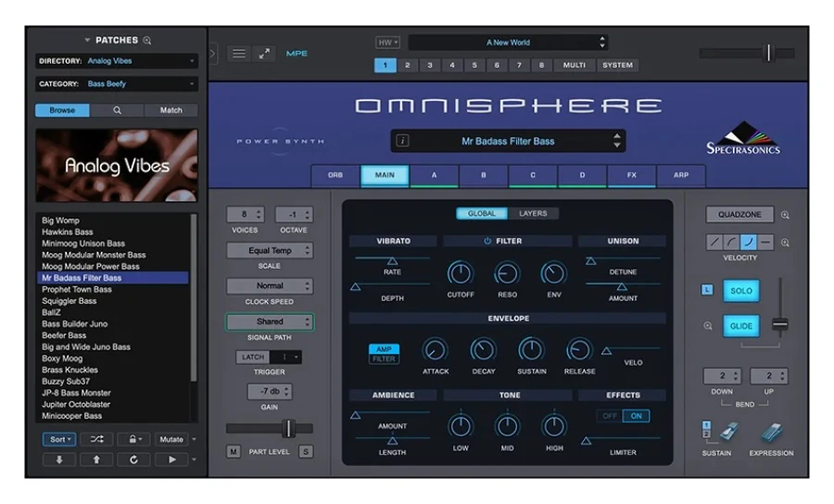Click the hamburger utility menu icon
Image resolution: width=834 pixels, height=504 pixels.
point(239,53)
